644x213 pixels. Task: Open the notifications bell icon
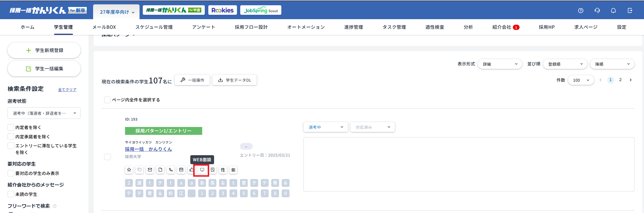click(613, 10)
